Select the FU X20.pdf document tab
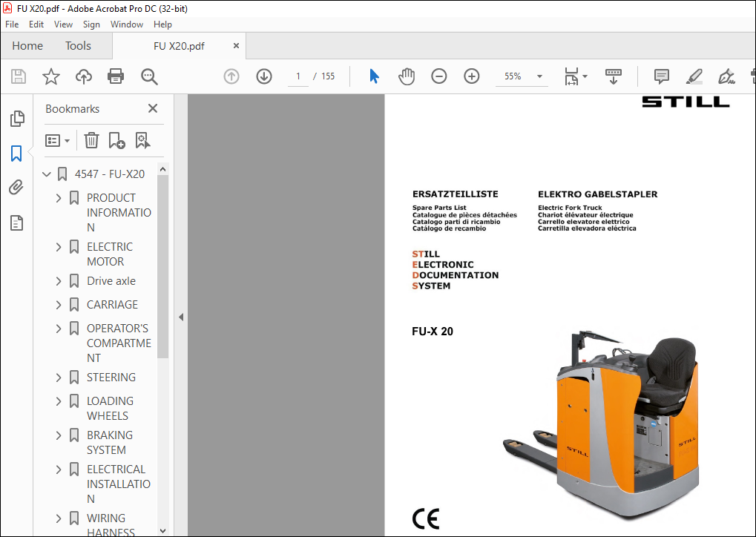 point(179,46)
